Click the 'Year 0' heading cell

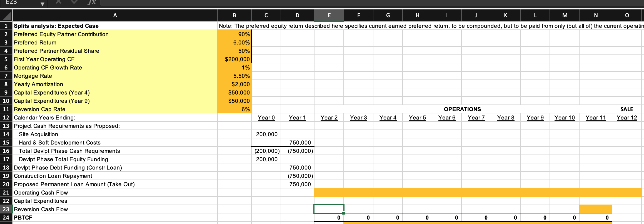(x=266, y=118)
